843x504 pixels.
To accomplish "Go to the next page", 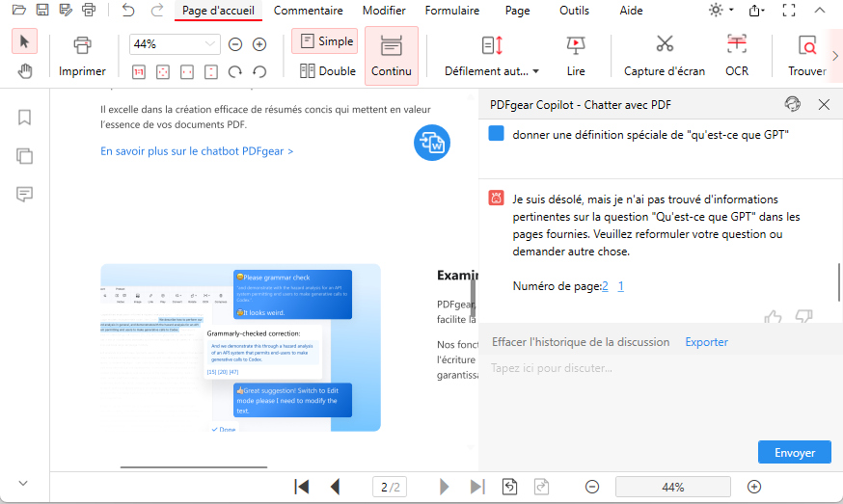I will pos(444,487).
